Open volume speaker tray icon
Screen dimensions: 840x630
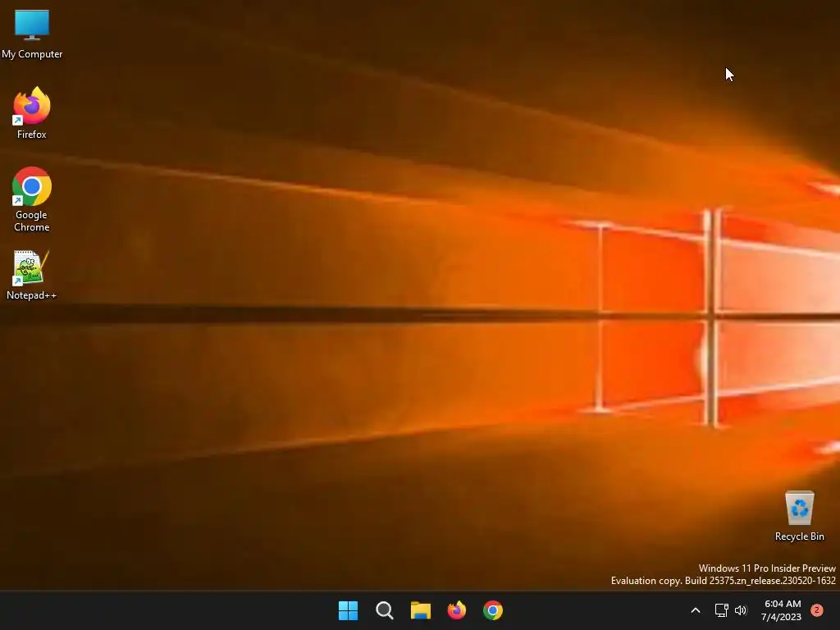[741, 610]
